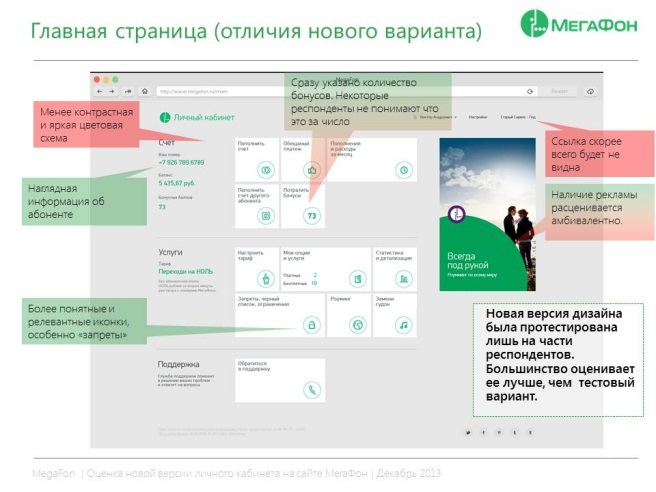Screen dimensions: 656x492
Task: Click the Статистика и детализация tile title
Action: coord(394,255)
